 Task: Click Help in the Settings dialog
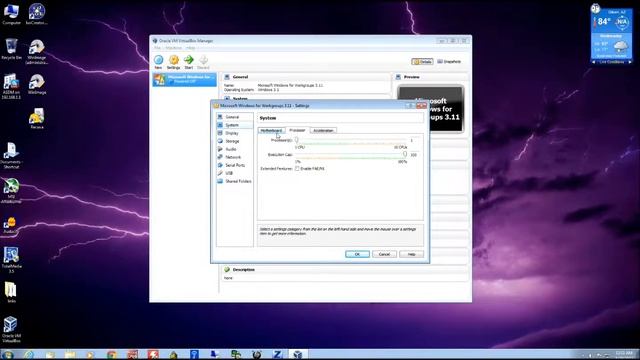coord(411,254)
